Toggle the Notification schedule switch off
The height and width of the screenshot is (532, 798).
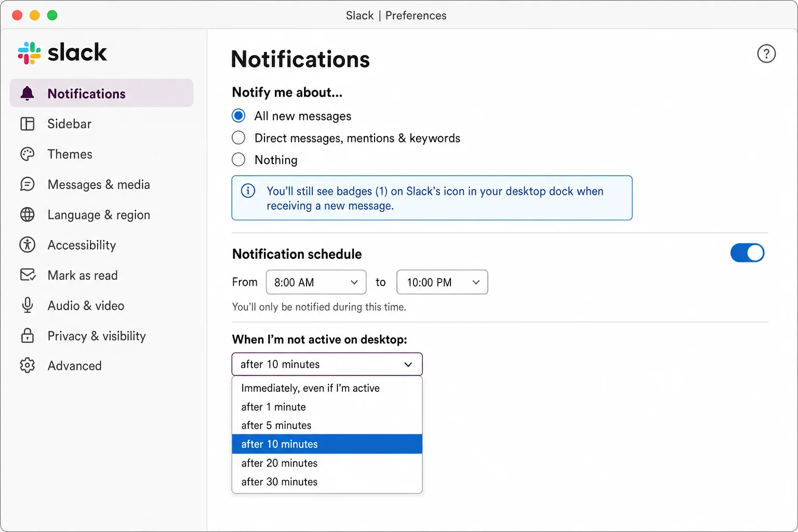[x=747, y=253]
